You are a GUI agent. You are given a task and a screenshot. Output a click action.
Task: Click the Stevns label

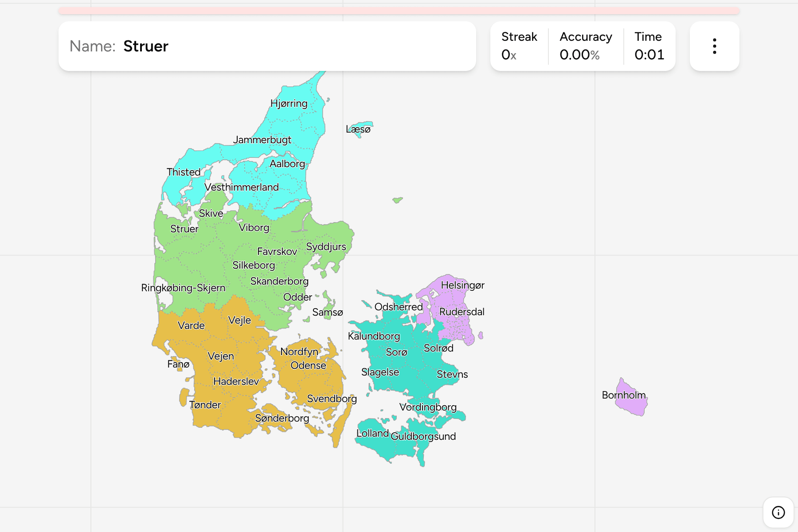(452, 374)
